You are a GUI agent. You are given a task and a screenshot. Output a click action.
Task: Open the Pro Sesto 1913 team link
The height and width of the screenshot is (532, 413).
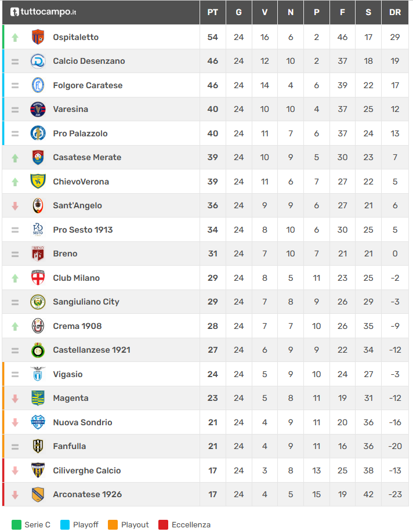(83, 230)
